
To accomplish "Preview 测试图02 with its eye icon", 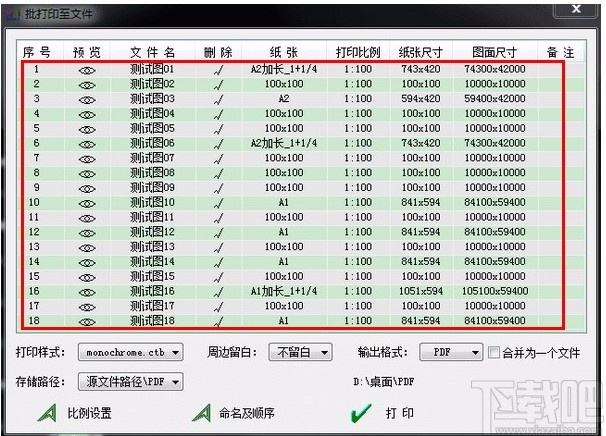I will (87, 85).
